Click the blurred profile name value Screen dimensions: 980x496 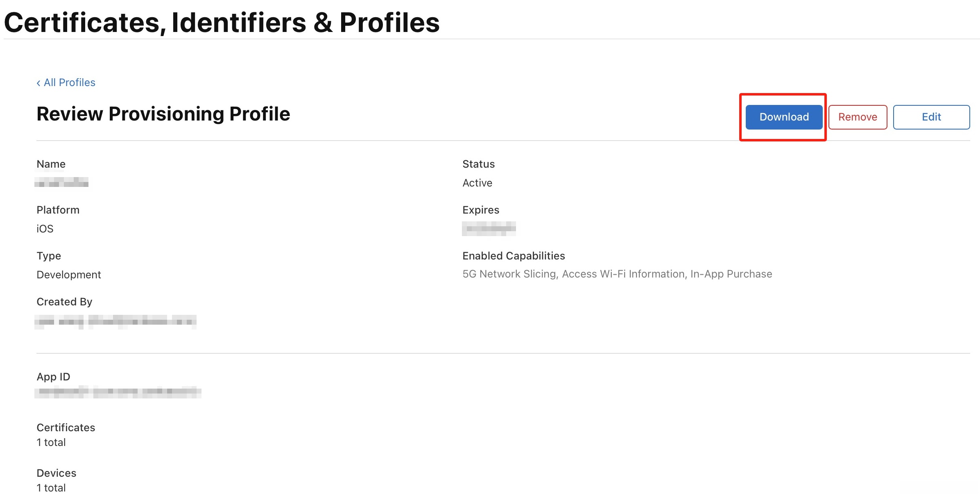(x=62, y=182)
